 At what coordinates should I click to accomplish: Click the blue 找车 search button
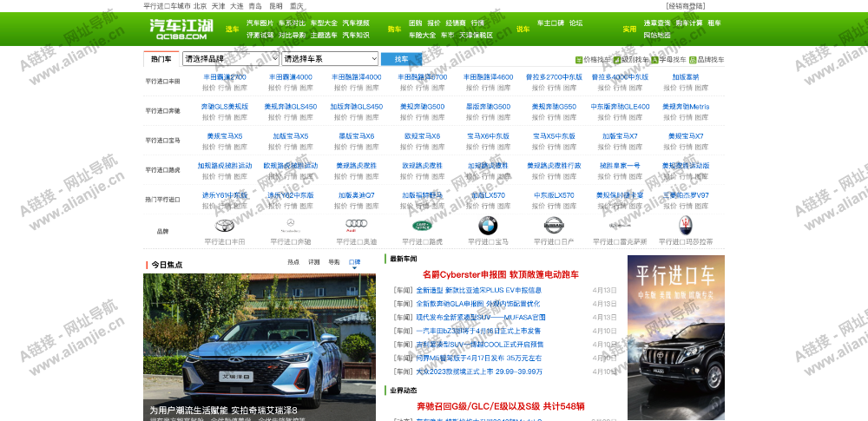[x=401, y=59]
